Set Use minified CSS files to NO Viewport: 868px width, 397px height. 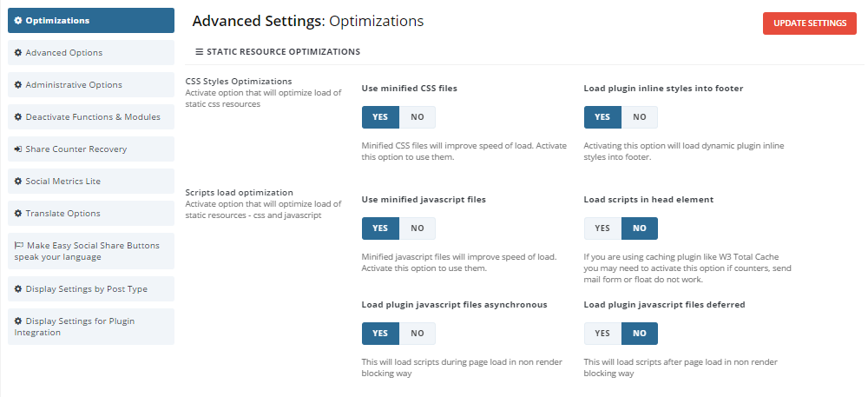[418, 117]
